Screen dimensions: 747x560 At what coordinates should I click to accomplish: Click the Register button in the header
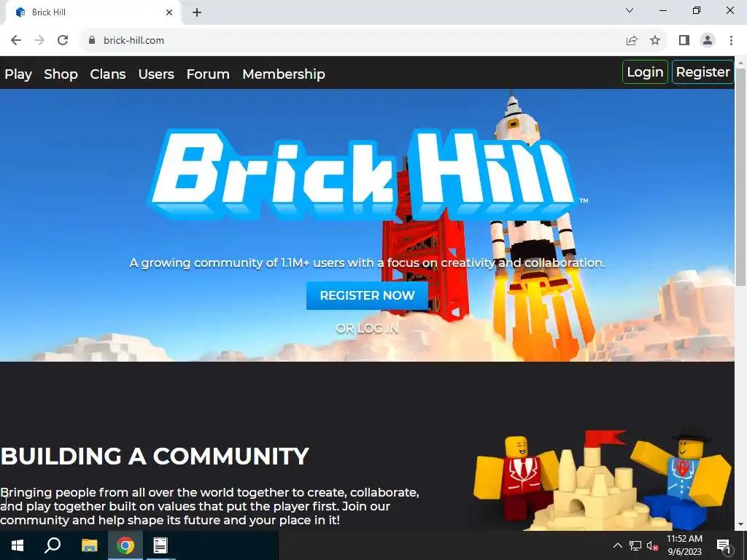coord(703,72)
